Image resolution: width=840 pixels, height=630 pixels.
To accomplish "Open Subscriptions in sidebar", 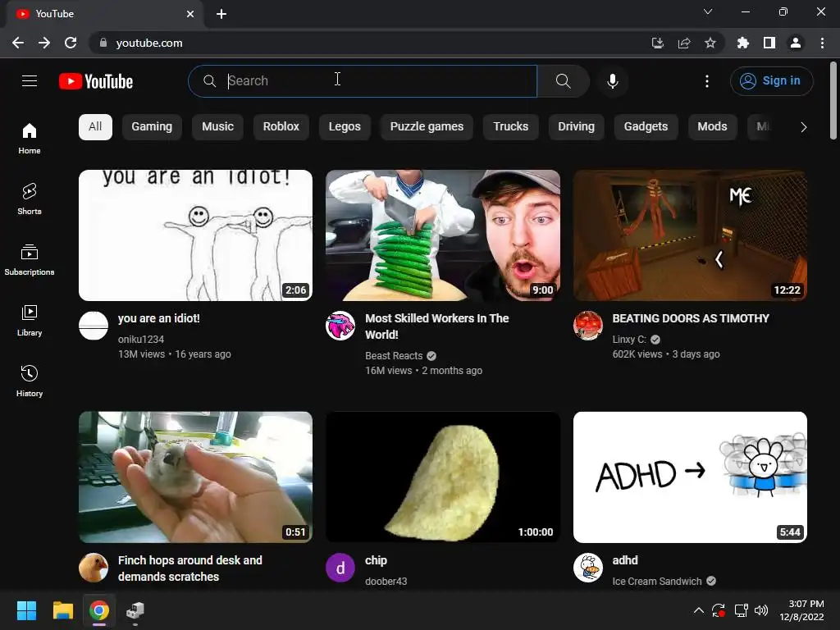I will pos(30,260).
